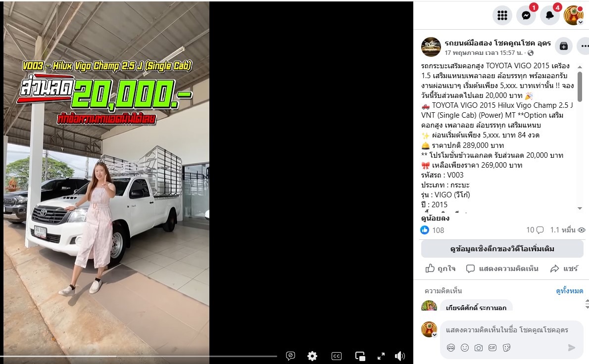Open the emoji picker in comment box
Viewport: 589px width, 364px height.
click(x=465, y=348)
